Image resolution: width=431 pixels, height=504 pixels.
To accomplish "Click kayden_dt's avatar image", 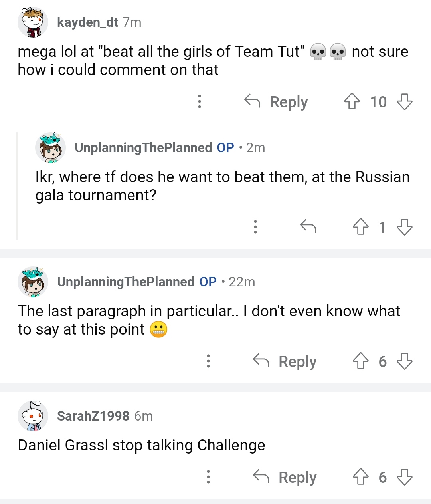I will tap(33, 22).
